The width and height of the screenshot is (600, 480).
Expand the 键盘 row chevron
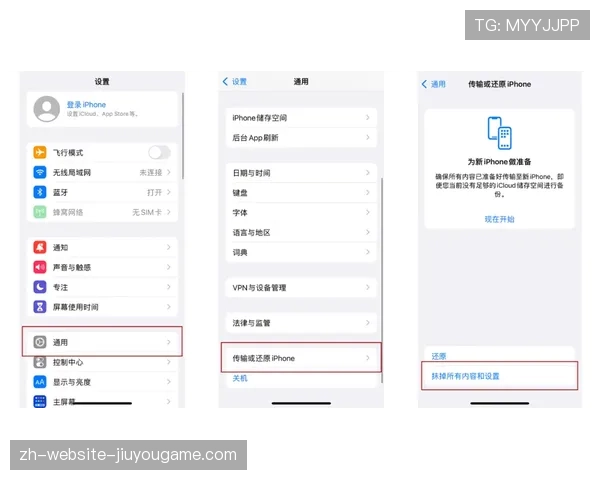[368, 193]
